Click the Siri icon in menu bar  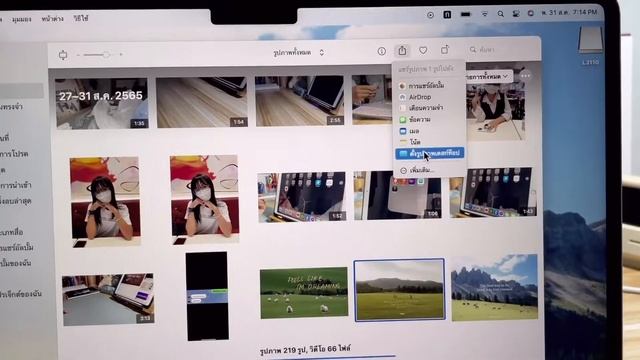point(531,13)
